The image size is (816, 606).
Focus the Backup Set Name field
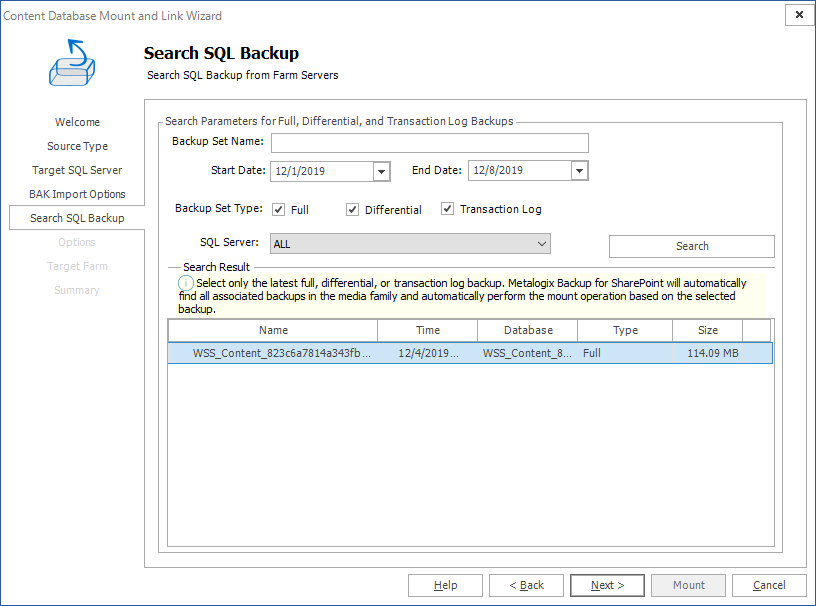pyautogui.click(x=430, y=143)
